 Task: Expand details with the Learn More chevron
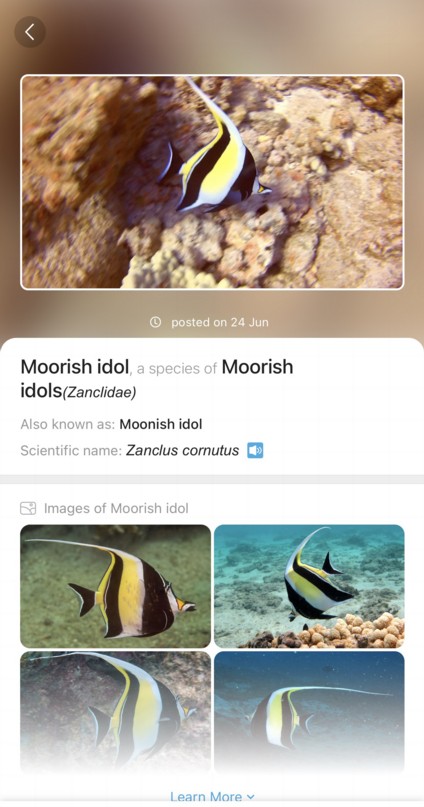(x=251, y=797)
